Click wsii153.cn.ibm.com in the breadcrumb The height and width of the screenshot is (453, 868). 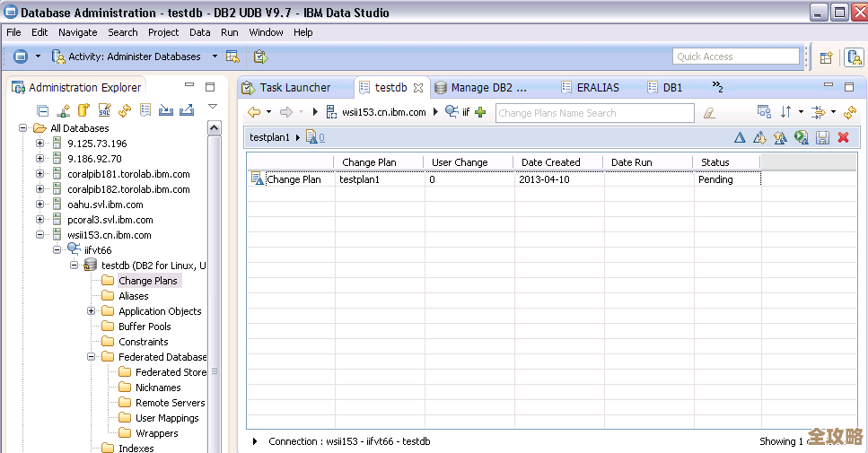click(383, 112)
